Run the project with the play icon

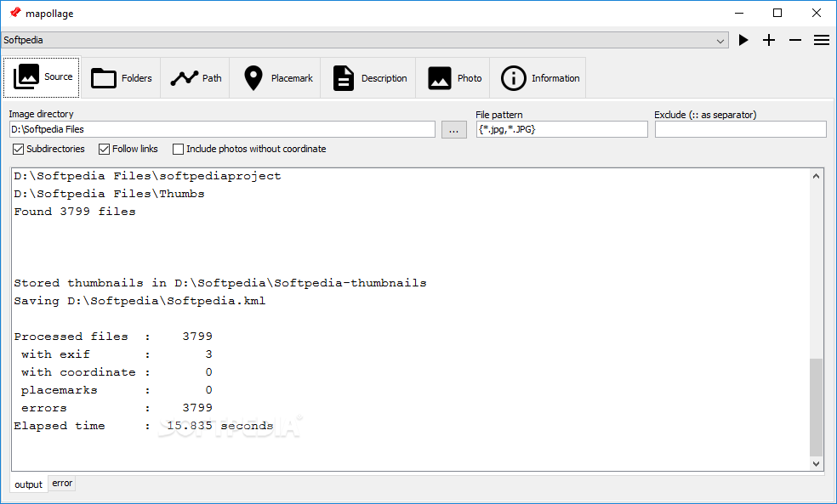pos(743,40)
